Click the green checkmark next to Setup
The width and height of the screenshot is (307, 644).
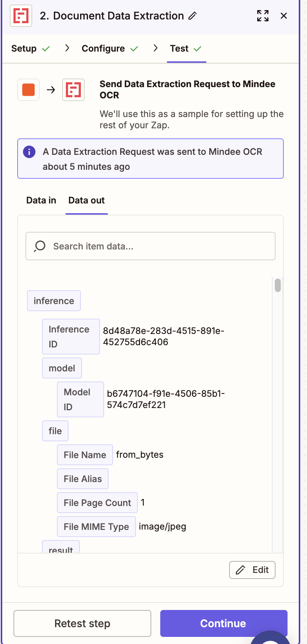tap(46, 49)
